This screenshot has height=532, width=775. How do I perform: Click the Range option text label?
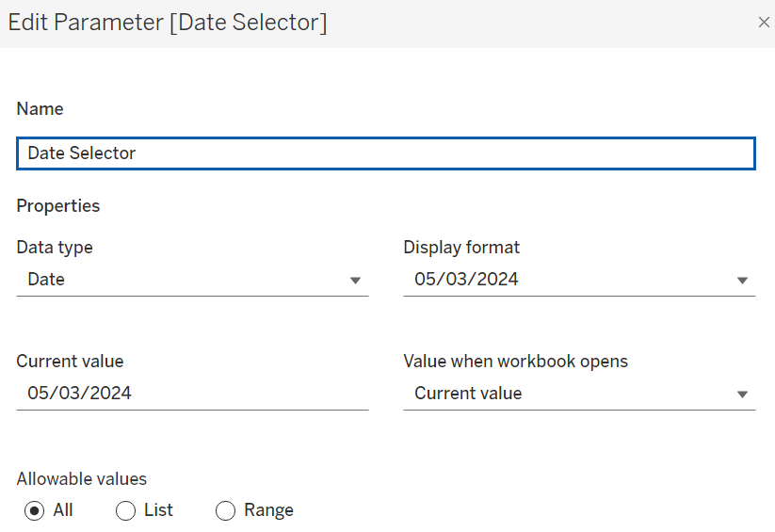pyautogui.click(x=269, y=510)
